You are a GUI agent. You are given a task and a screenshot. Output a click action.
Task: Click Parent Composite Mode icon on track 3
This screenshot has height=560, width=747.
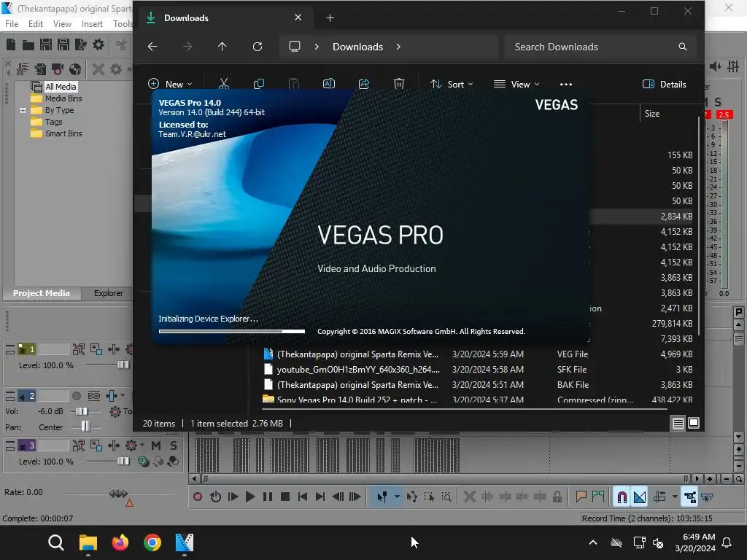point(142,461)
